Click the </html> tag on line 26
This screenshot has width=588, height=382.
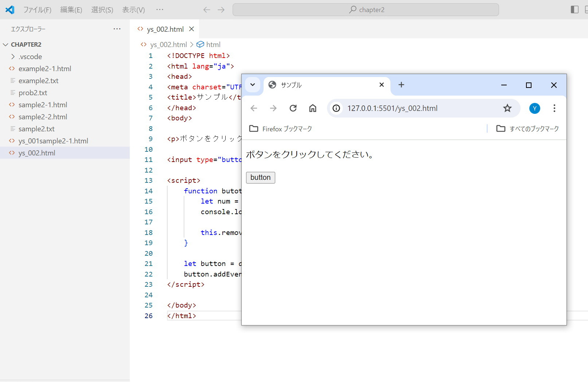[182, 316]
